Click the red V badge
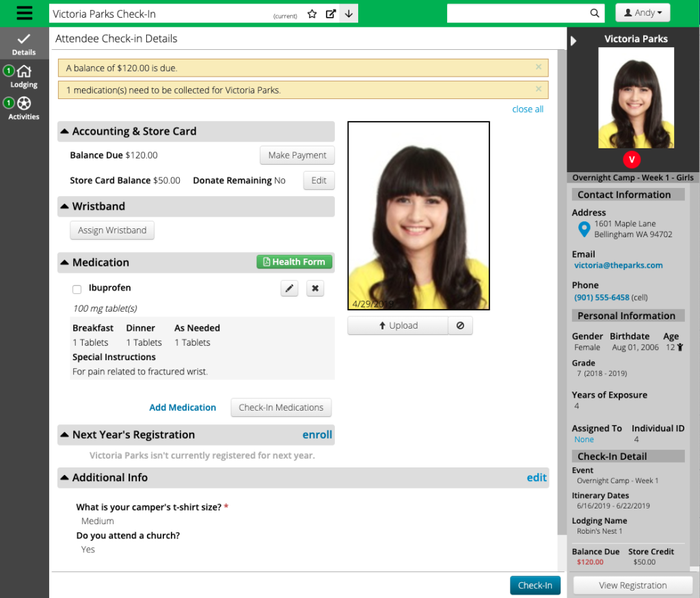 pos(631,159)
